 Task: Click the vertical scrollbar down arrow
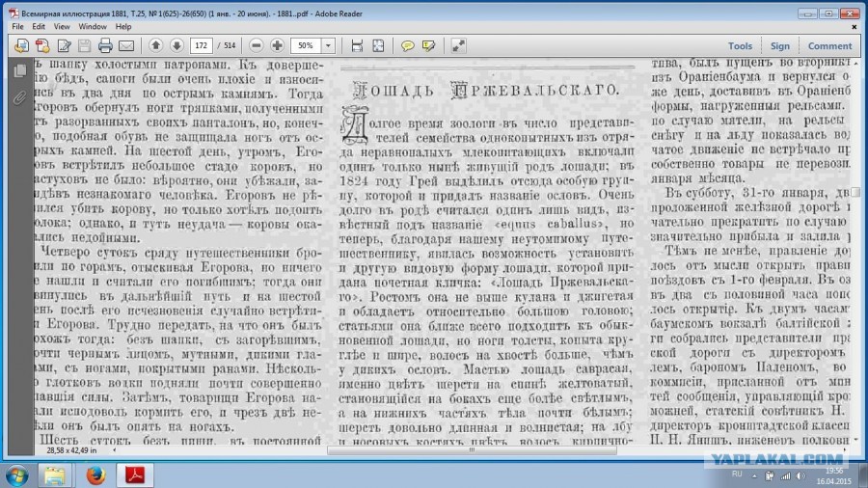coord(855,440)
